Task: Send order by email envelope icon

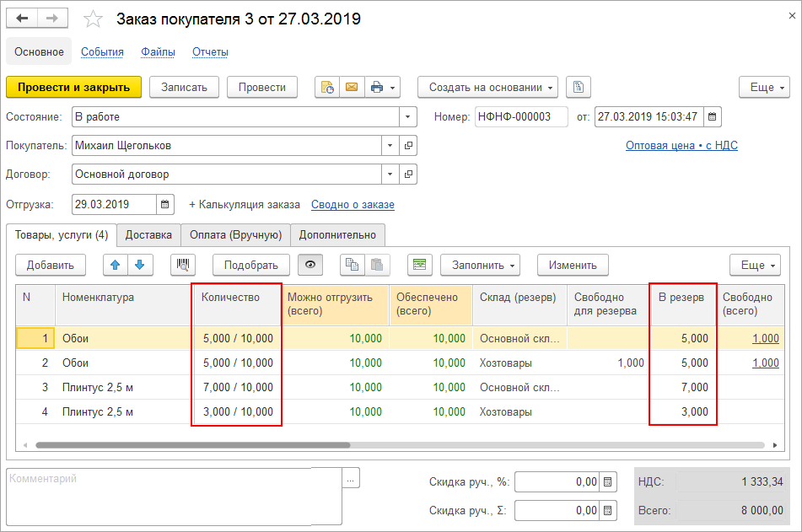Action: click(x=352, y=88)
